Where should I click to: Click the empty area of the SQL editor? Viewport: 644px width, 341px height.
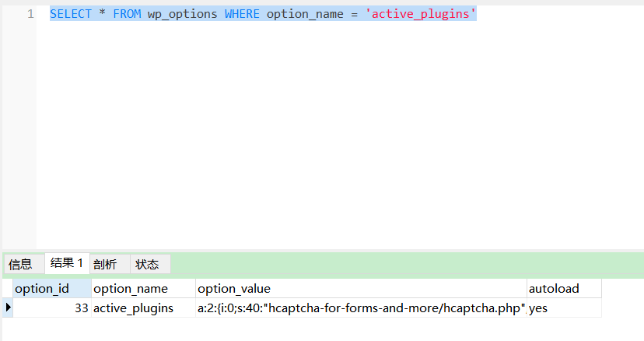[334, 140]
